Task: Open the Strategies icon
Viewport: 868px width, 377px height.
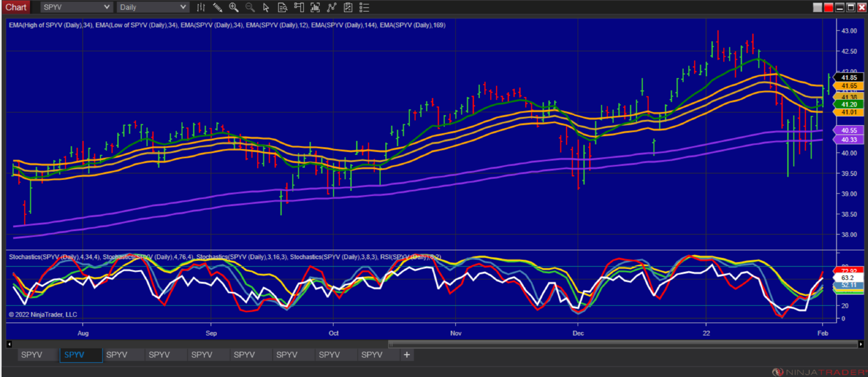Action: [331, 7]
